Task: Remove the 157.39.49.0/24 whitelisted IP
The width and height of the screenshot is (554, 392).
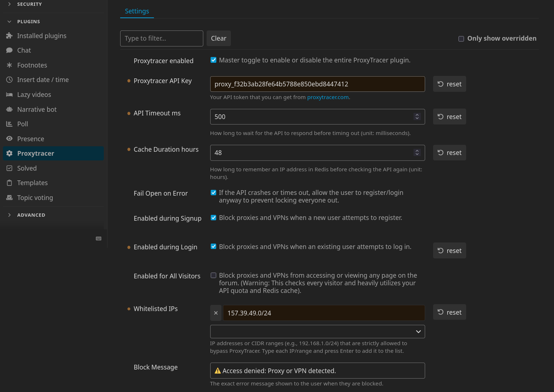Action: (x=216, y=313)
